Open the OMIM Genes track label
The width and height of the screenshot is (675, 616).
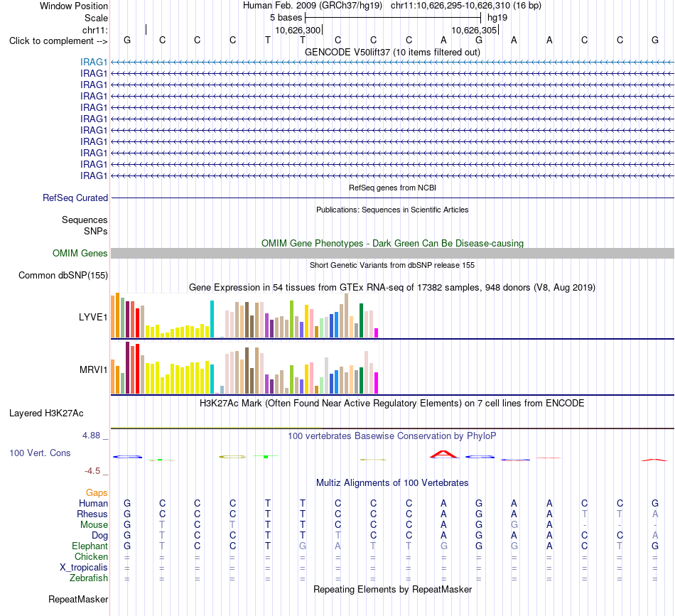coord(80,253)
